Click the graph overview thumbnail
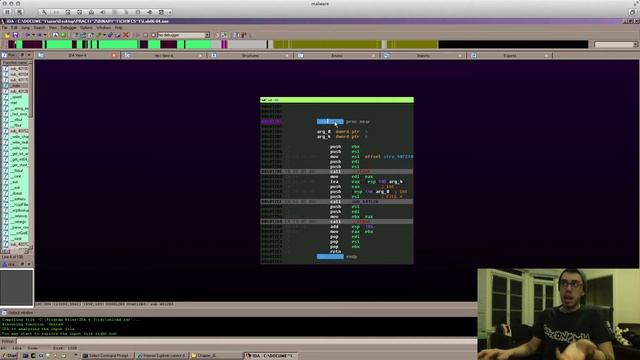Viewport: 640px width, 360px height. pyautogui.click(x=16, y=287)
